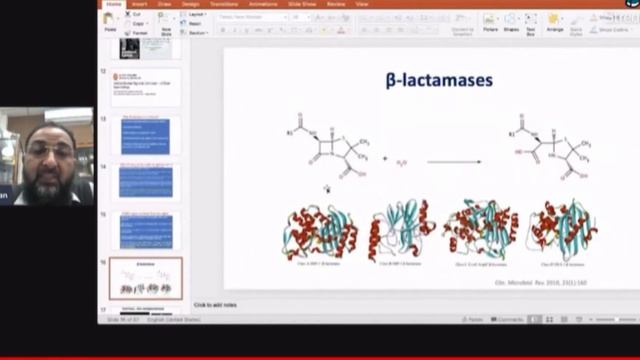
Task: Select slide 12 thumbnail
Action: tap(146, 87)
